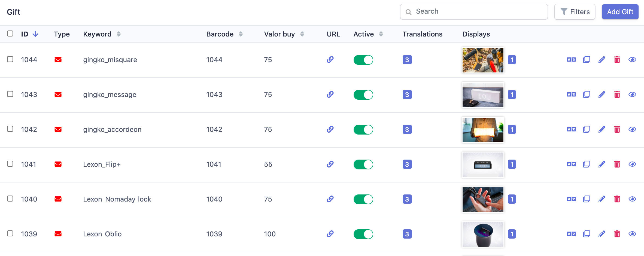View the Lexon_Flip+ gift details
644x256 pixels.
point(632,164)
